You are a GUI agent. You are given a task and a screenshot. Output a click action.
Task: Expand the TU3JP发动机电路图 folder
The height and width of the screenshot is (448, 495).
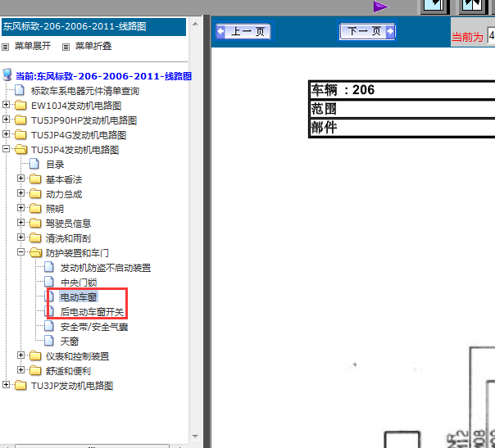pyautogui.click(x=6, y=385)
